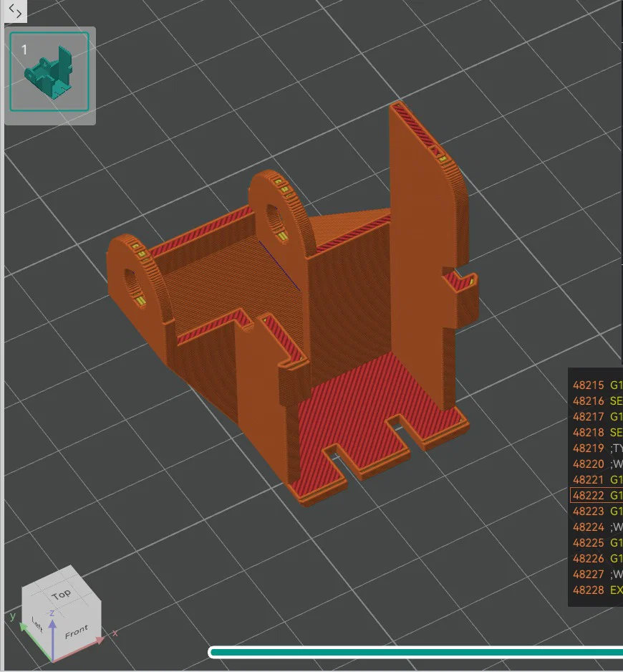Select G-code line 48217
Screen dimensions: 623x672
(596, 416)
